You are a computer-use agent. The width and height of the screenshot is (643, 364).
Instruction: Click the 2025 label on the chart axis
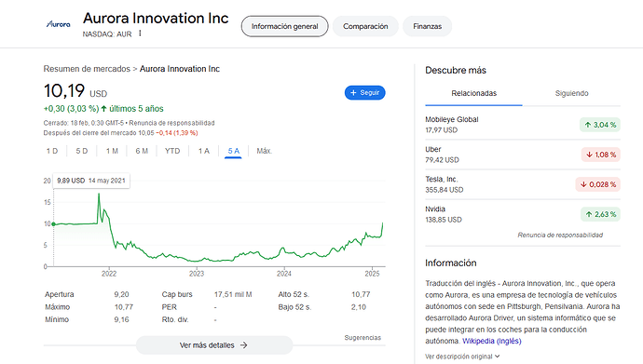(373, 274)
